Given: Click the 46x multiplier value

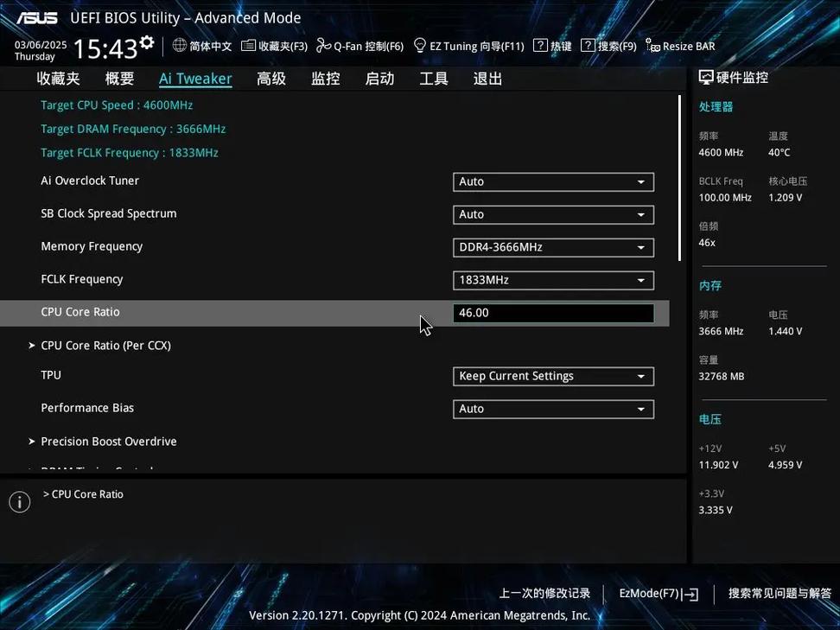Looking at the screenshot, I should click(x=707, y=243).
